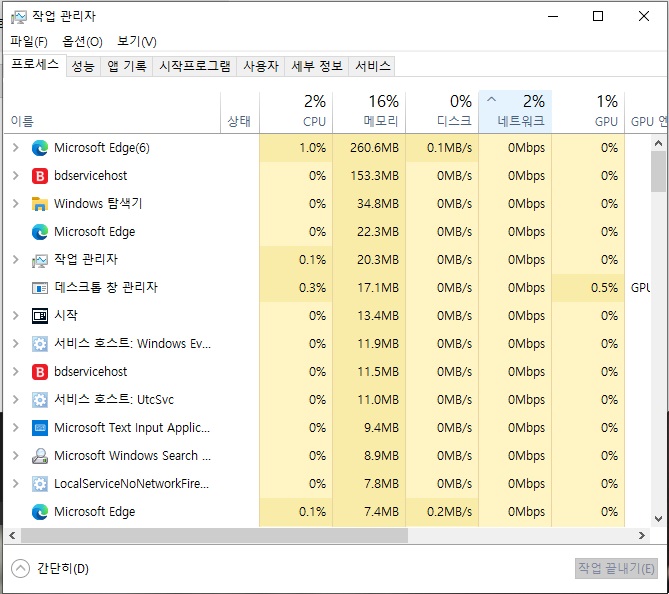
Task: Click the 작업 끝내기(E) button
Action: click(x=616, y=568)
